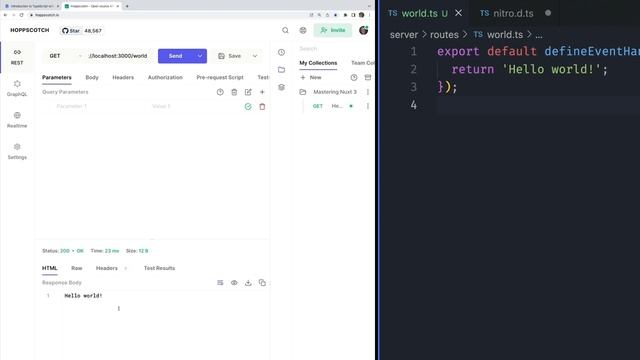
Task: Open the Environments layers icon
Action: 281,87
